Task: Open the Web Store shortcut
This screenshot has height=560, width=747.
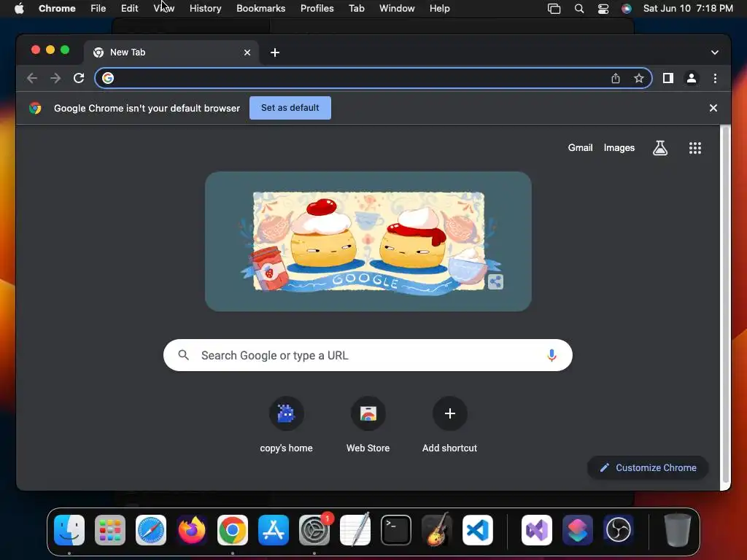Action: tap(368, 413)
